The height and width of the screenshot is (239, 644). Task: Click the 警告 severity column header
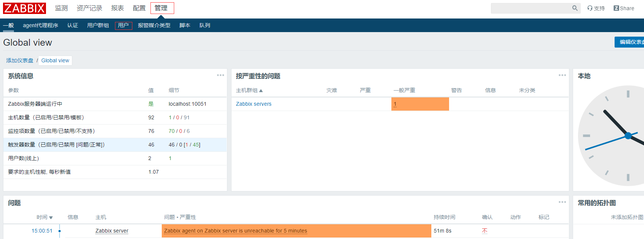tap(457, 90)
